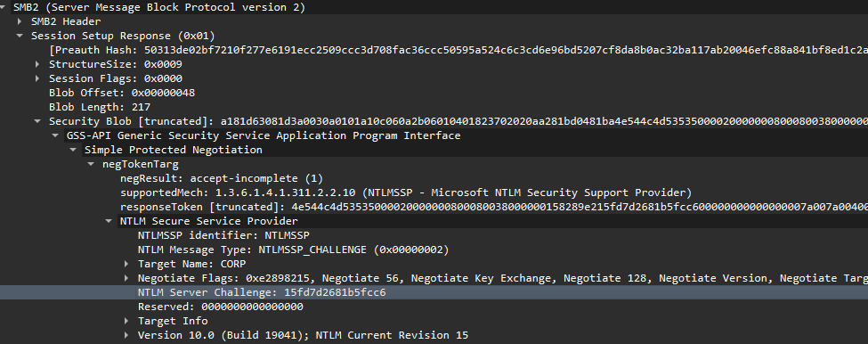Expand the StructureSize field arrow

37,64
